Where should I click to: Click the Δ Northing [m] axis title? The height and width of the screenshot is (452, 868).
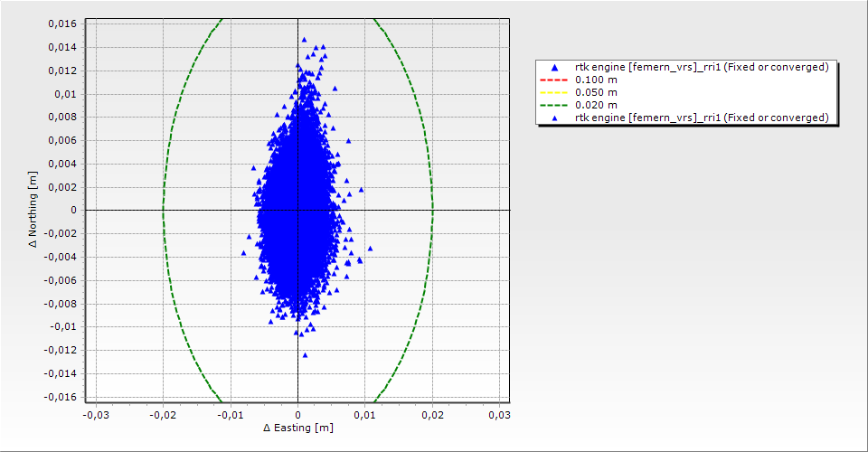[33, 210]
